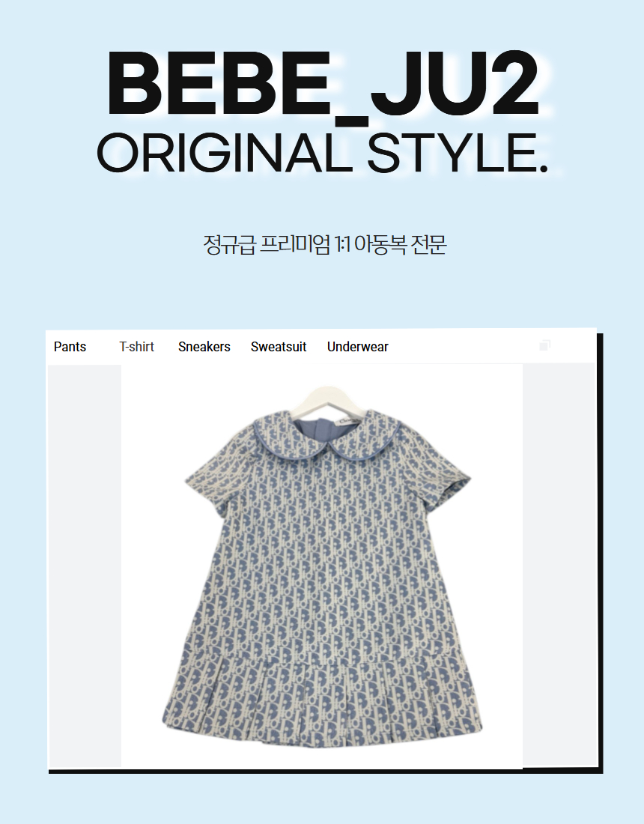This screenshot has width=644, height=824.
Task: Click the brand label inside the neckline
Action: point(350,421)
